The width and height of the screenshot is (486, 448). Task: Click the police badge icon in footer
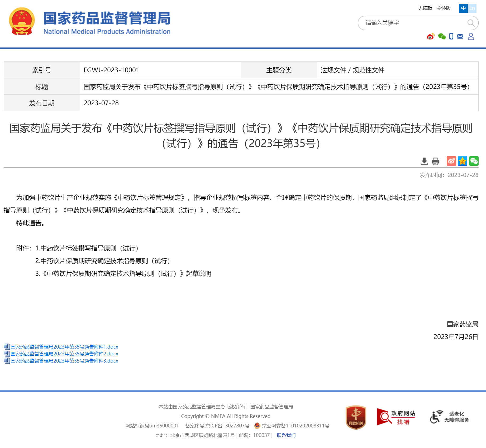coord(257,425)
